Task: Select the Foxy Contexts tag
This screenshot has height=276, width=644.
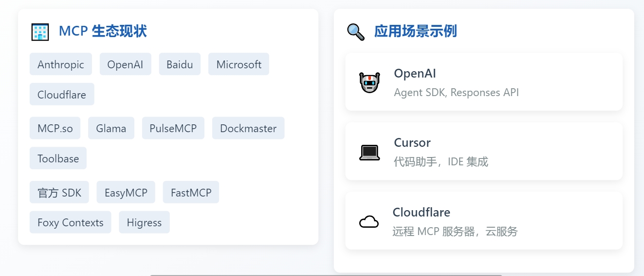Action: [x=71, y=222]
